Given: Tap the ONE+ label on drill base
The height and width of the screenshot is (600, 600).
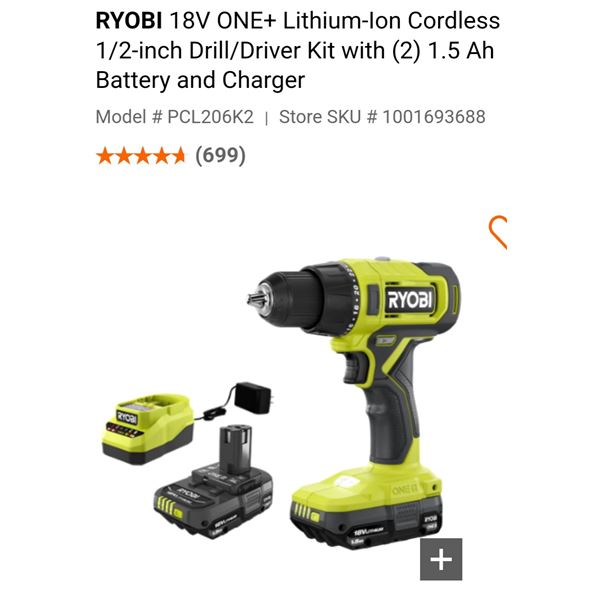Looking at the screenshot, I should click(404, 489).
